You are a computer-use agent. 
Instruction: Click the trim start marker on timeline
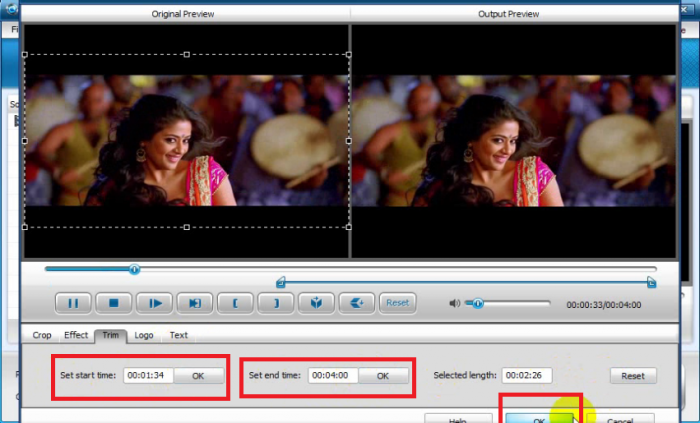pyautogui.click(x=280, y=282)
